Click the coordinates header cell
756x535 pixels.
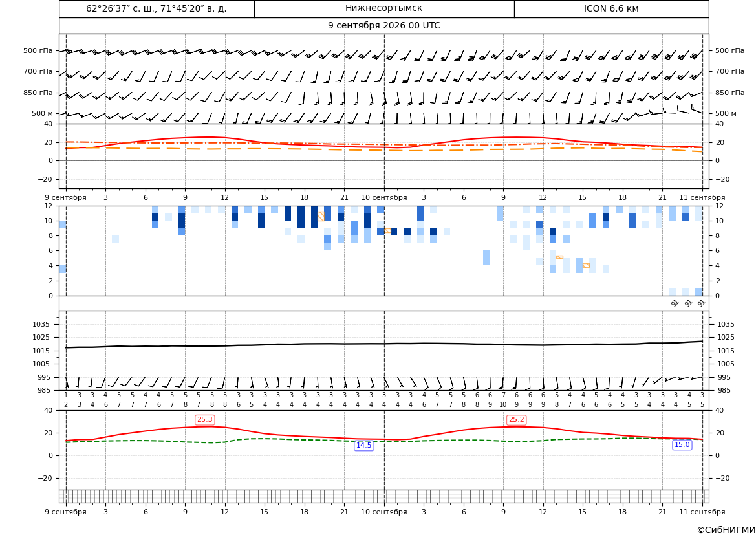(157, 9)
